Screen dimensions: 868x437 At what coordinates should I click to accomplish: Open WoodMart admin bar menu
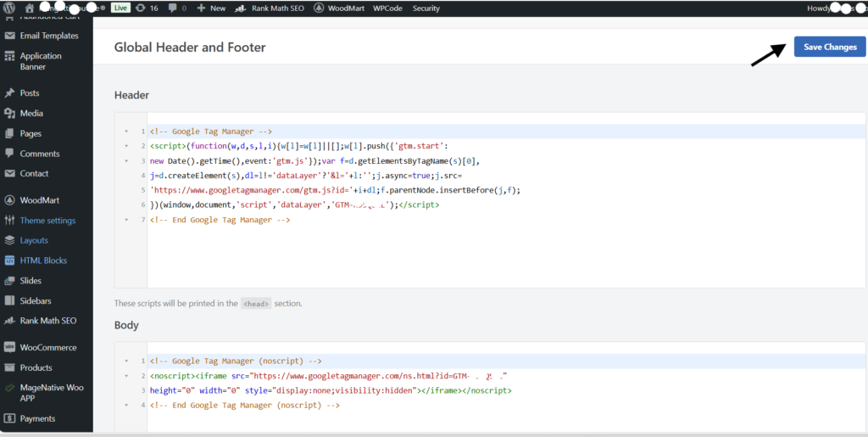pos(339,8)
